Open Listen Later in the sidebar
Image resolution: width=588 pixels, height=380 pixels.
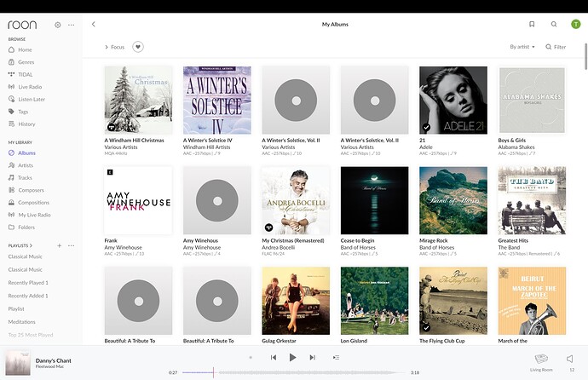(26, 99)
